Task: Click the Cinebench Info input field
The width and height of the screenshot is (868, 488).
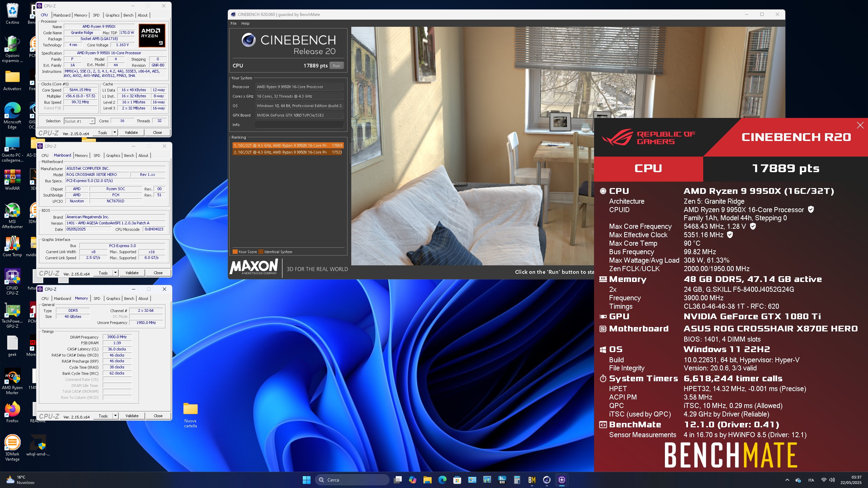Action: (x=299, y=125)
